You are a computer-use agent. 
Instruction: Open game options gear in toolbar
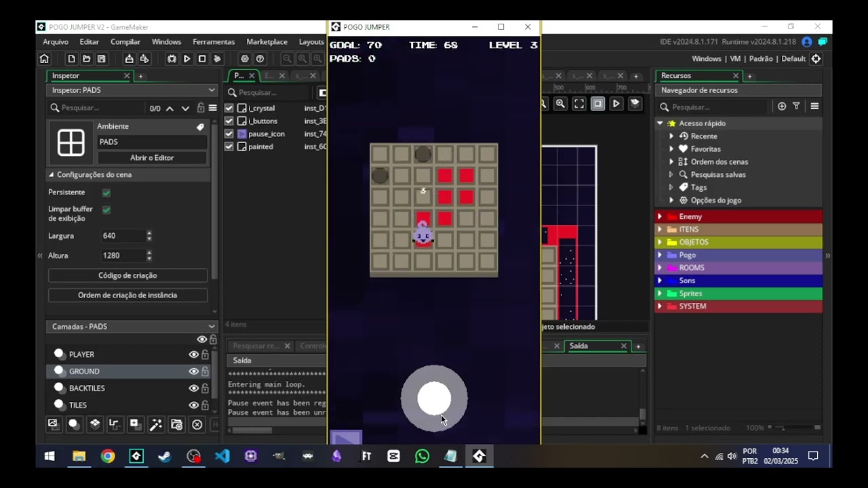(245, 59)
